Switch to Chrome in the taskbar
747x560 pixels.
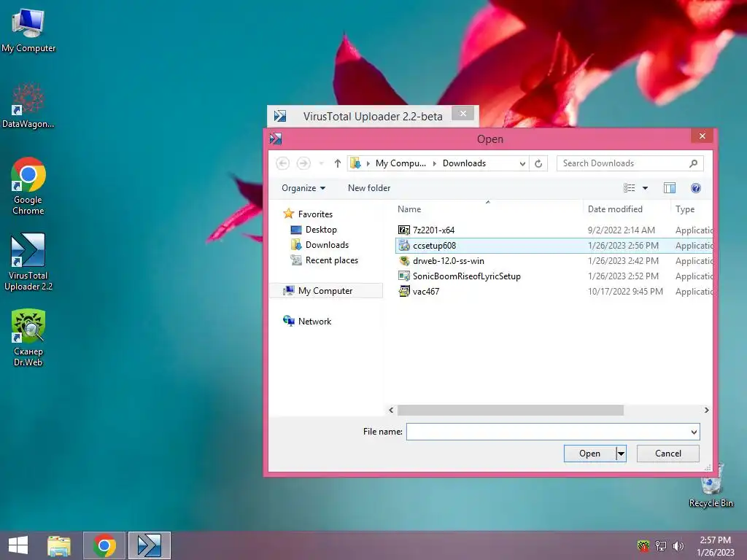tap(104, 545)
